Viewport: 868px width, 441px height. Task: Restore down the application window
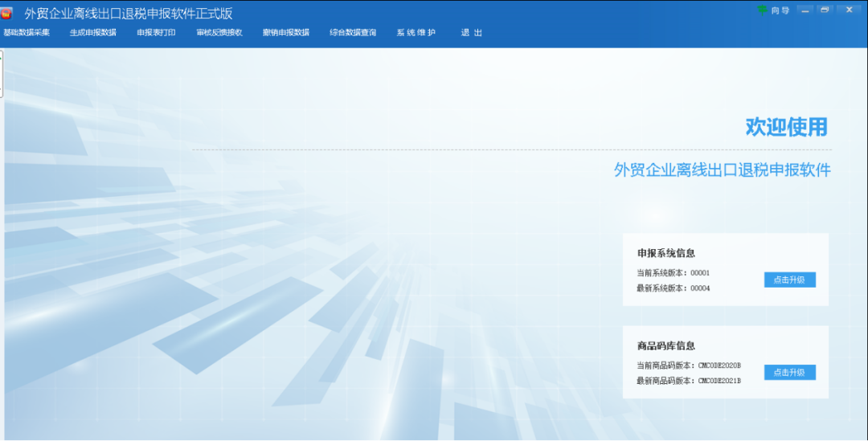825,10
